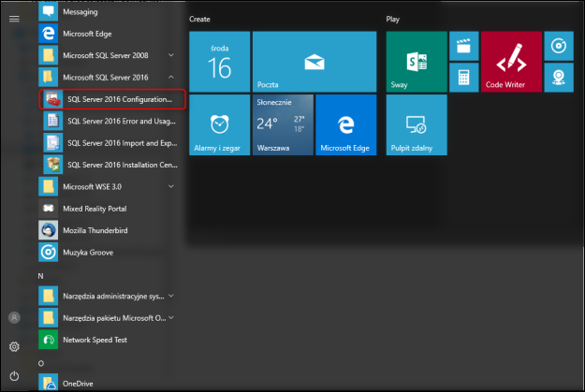Screen dimensions: 585x392
Task: Open the Settings gear icon
Action: pos(14,346)
